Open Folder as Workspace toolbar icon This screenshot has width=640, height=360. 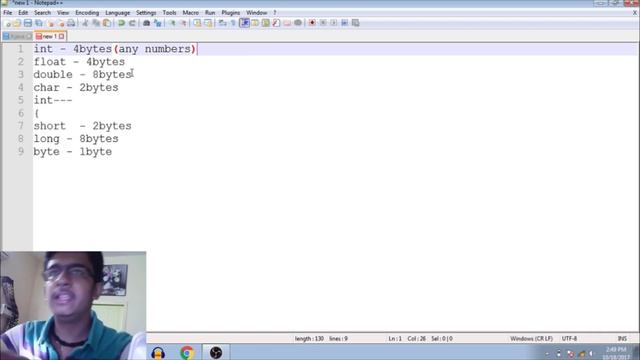[x=287, y=23]
